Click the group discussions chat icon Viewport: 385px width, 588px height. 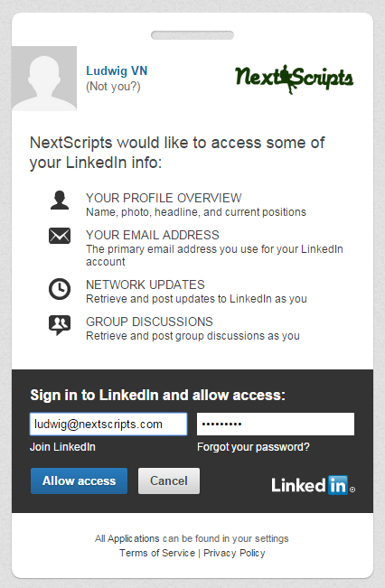[60, 325]
